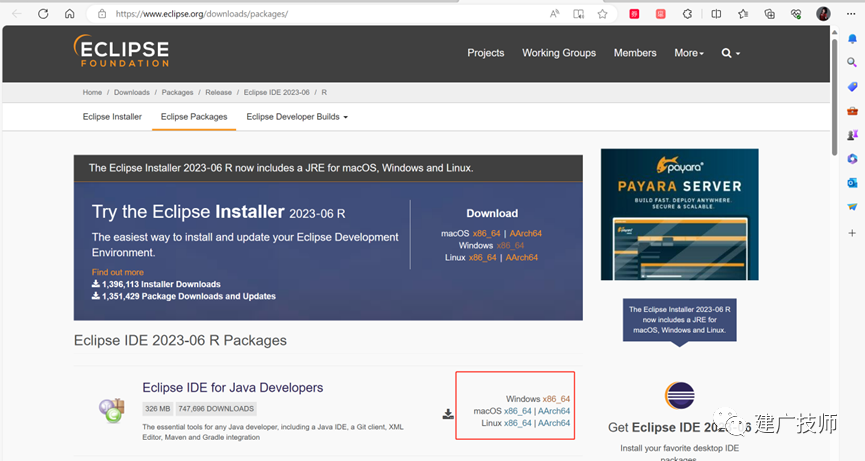Viewport: 865px width, 461px height.
Task: Expand the More menu in site header
Action: (688, 53)
